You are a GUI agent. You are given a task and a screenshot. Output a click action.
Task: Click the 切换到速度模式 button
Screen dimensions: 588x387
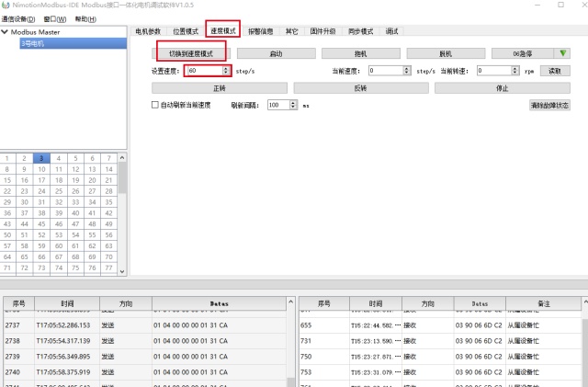(190, 54)
